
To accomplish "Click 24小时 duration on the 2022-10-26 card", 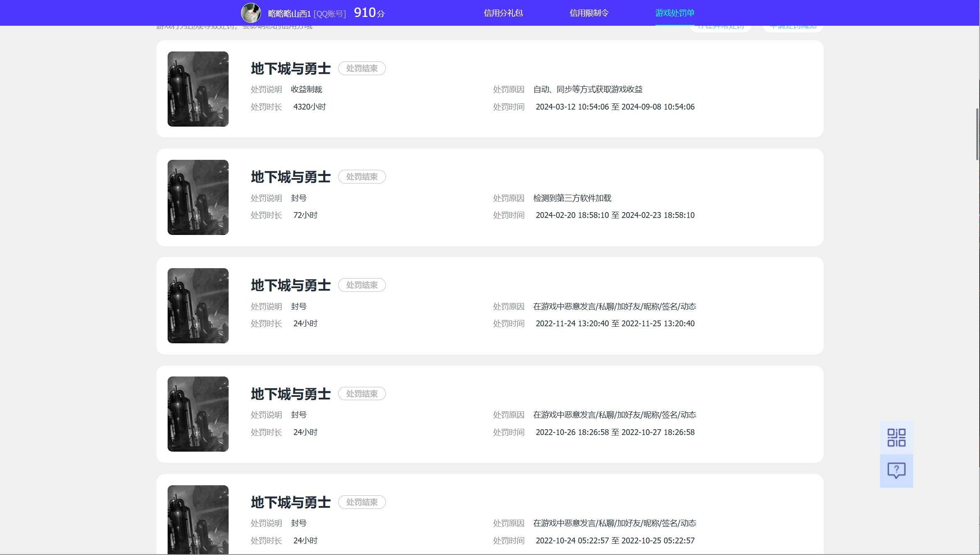I will (x=305, y=433).
